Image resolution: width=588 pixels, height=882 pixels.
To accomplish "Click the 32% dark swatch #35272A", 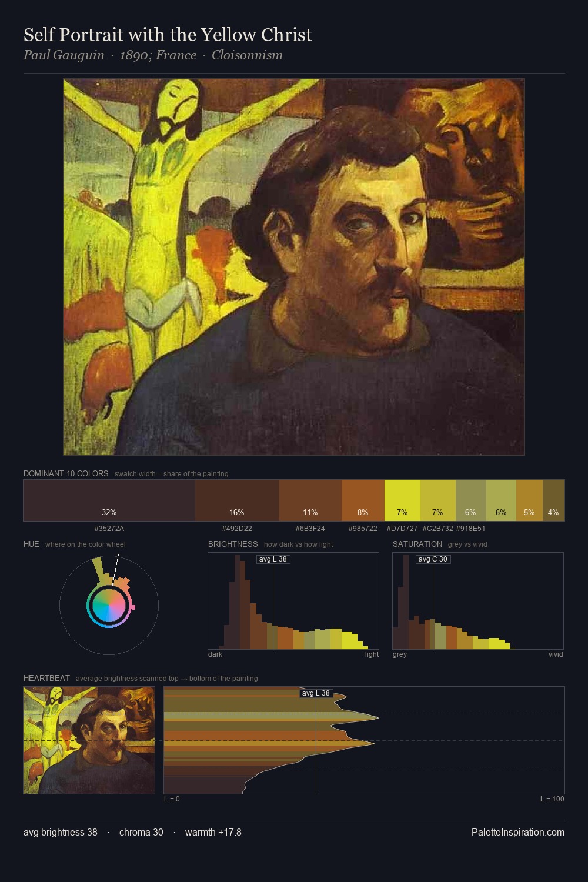I will point(109,500).
